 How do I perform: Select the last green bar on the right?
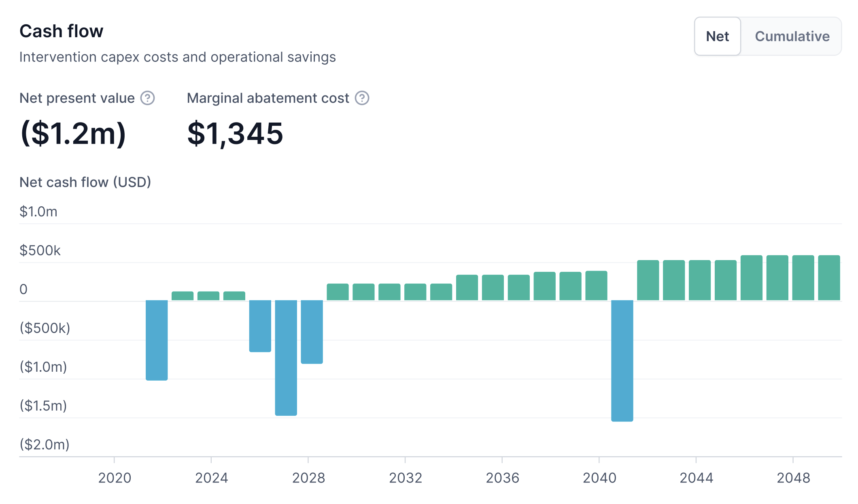829,278
